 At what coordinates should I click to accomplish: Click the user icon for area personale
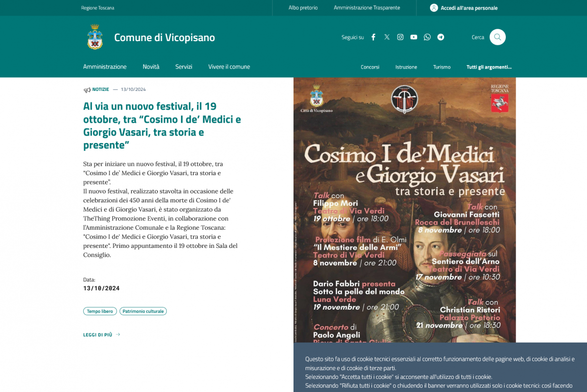pos(434,8)
